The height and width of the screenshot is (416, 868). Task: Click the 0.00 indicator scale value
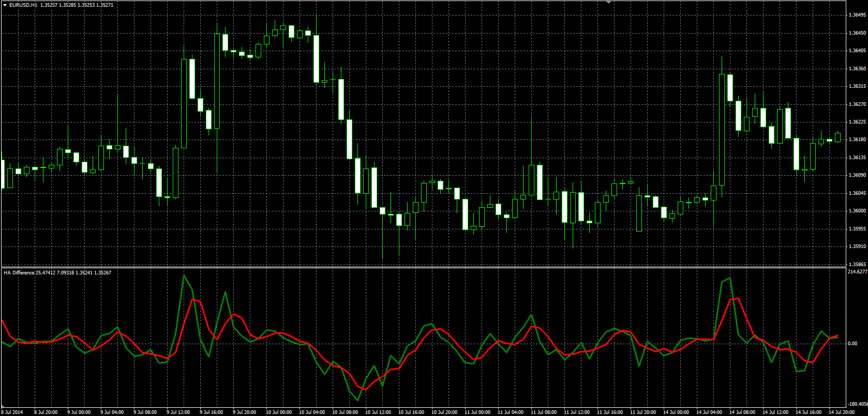pos(852,344)
